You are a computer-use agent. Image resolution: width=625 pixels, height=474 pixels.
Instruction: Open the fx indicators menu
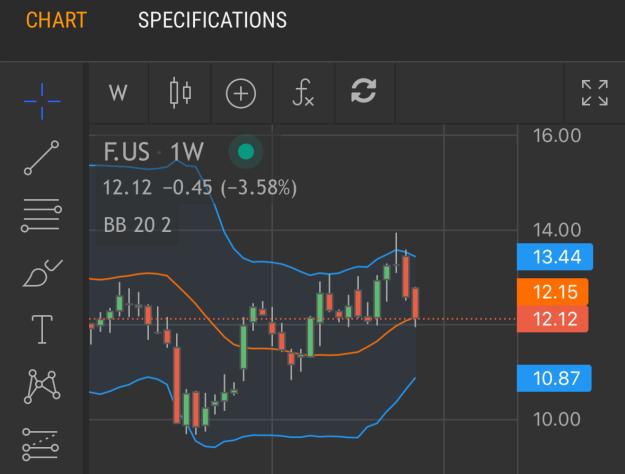click(x=303, y=93)
